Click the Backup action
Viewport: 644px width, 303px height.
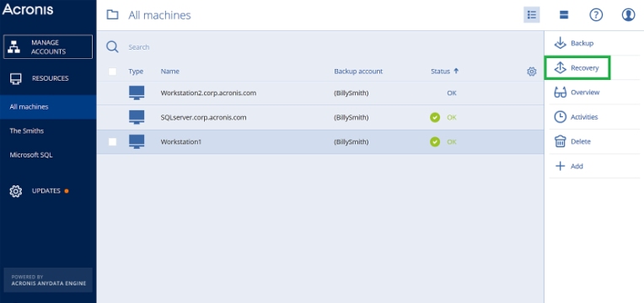coord(582,44)
